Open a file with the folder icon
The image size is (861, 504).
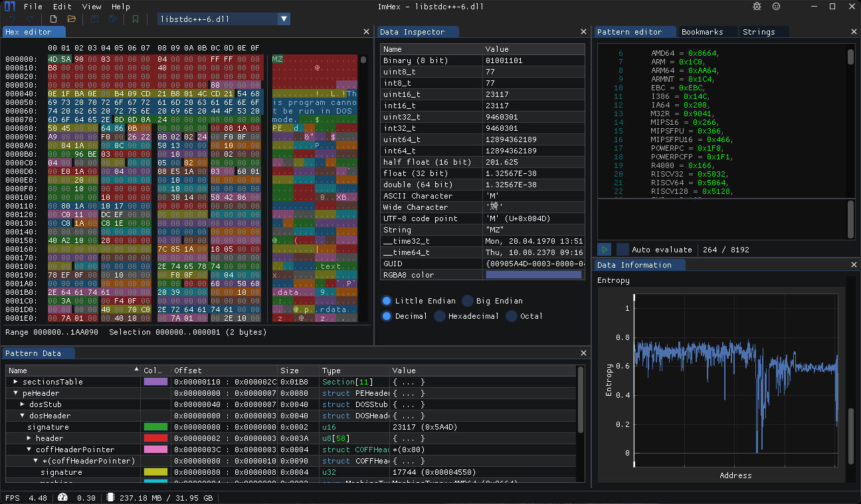[x=72, y=19]
